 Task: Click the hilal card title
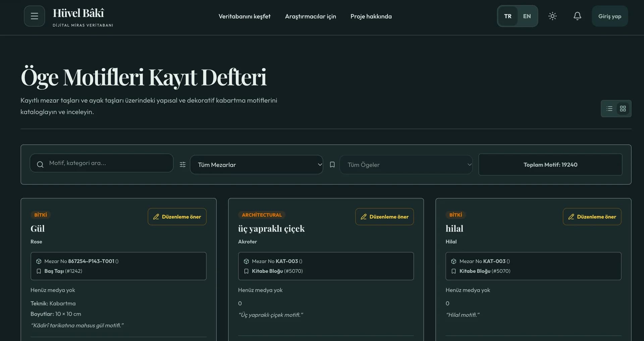[454, 228]
